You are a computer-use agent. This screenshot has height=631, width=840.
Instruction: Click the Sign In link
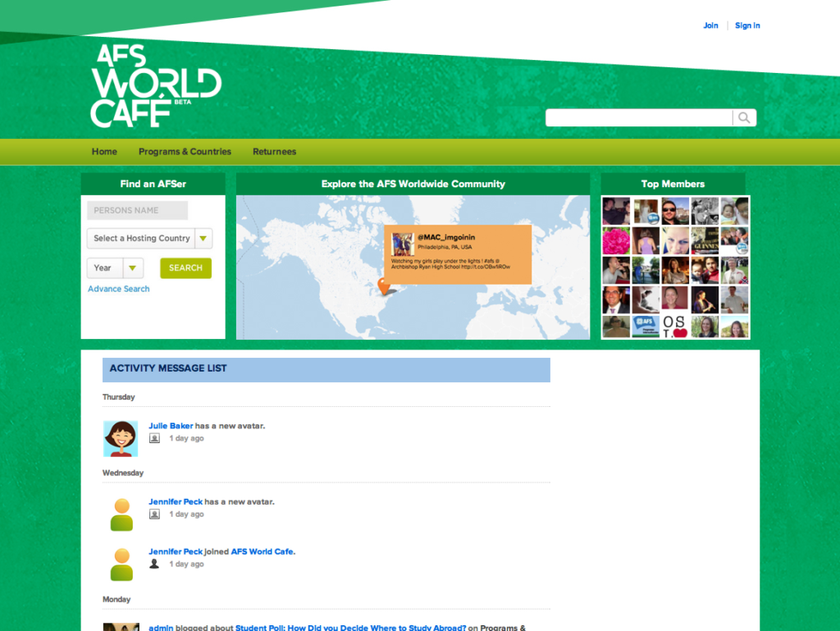747,25
